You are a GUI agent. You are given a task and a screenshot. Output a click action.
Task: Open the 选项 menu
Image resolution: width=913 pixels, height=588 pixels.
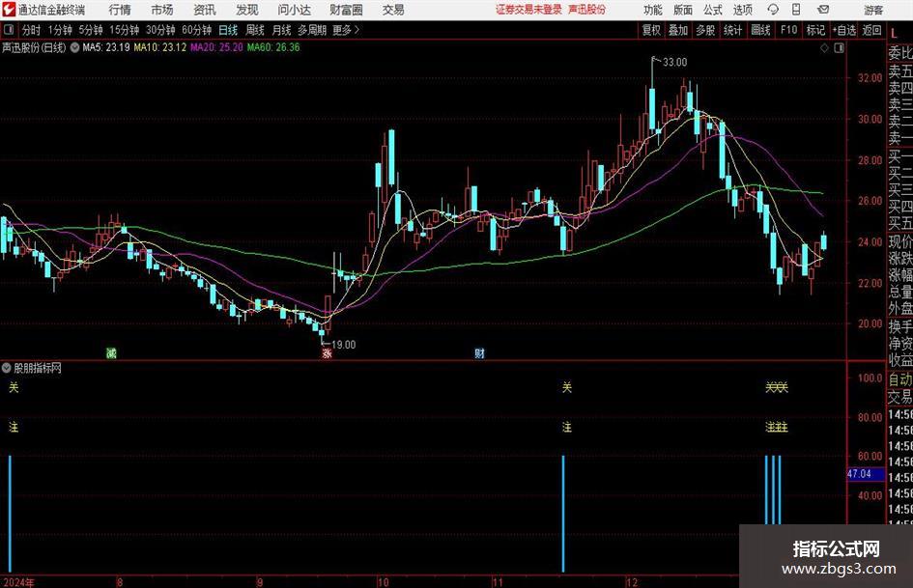point(742,10)
